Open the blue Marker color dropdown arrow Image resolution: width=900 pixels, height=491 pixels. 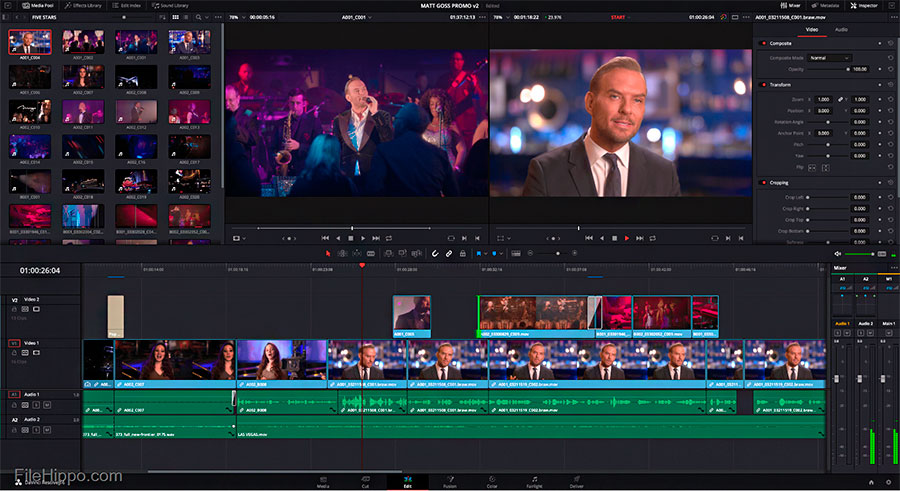pos(501,253)
